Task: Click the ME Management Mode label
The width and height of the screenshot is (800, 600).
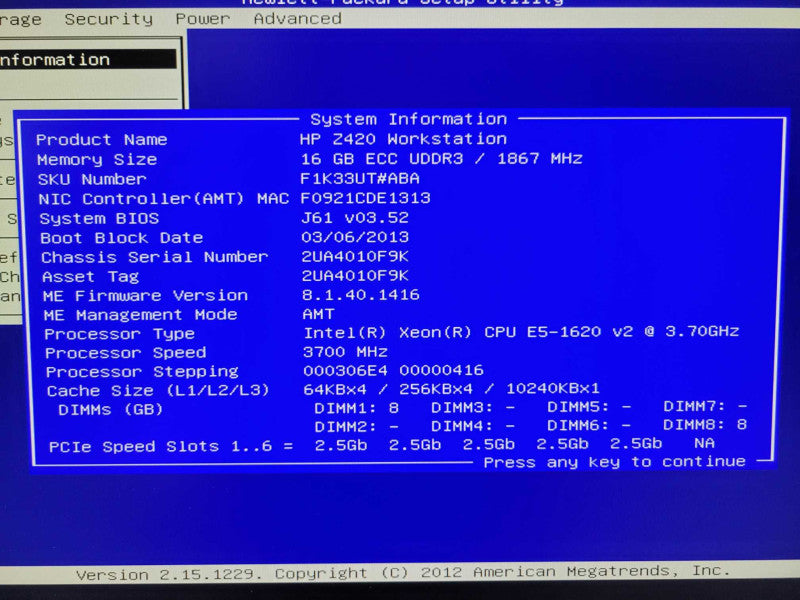Action: pyautogui.click(x=140, y=315)
